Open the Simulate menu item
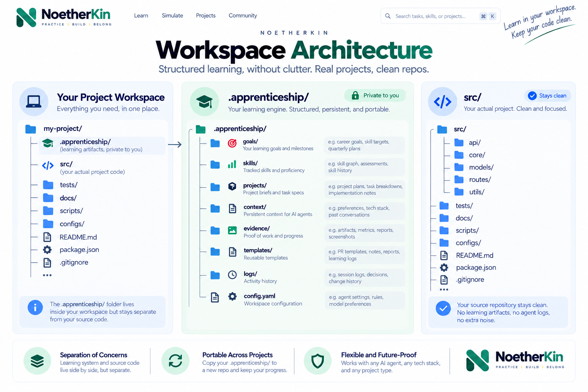The width and height of the screenshot is (588, 392). [172, 16]
